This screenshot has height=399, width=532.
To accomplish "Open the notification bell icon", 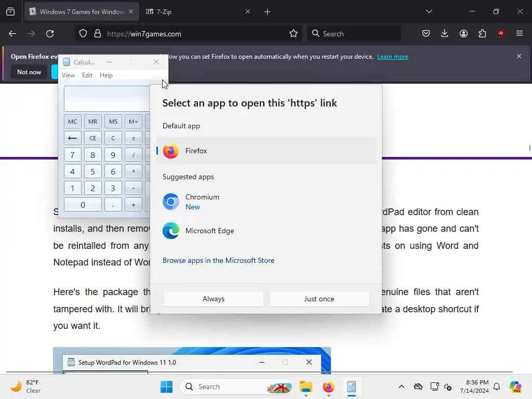I will [497, 387].
